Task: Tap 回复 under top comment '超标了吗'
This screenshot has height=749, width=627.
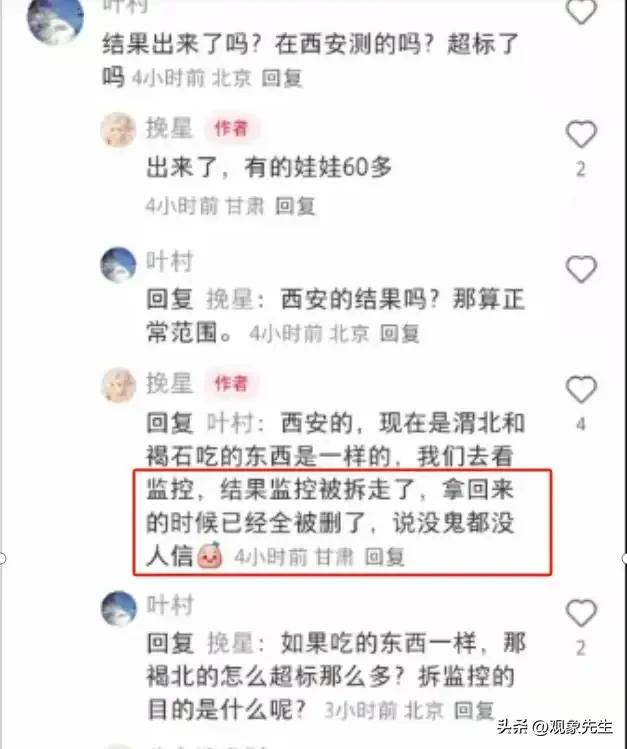Action: tap(282, 77)
